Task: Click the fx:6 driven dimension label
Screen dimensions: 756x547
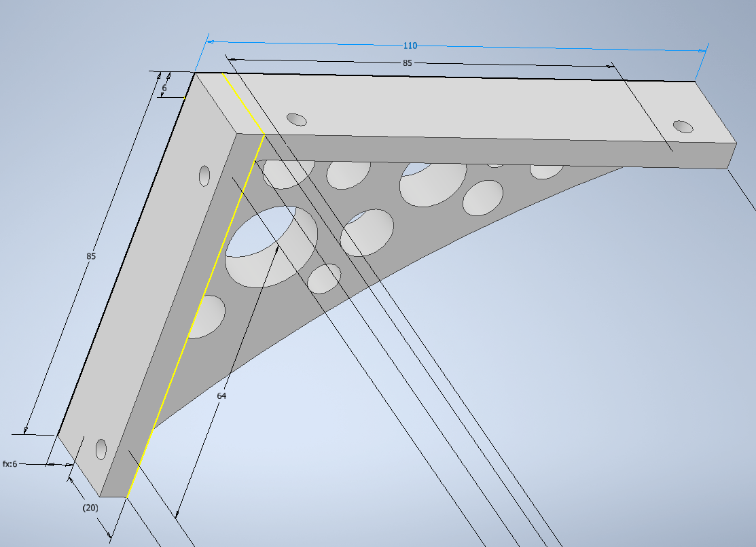Action: [12, 465]
